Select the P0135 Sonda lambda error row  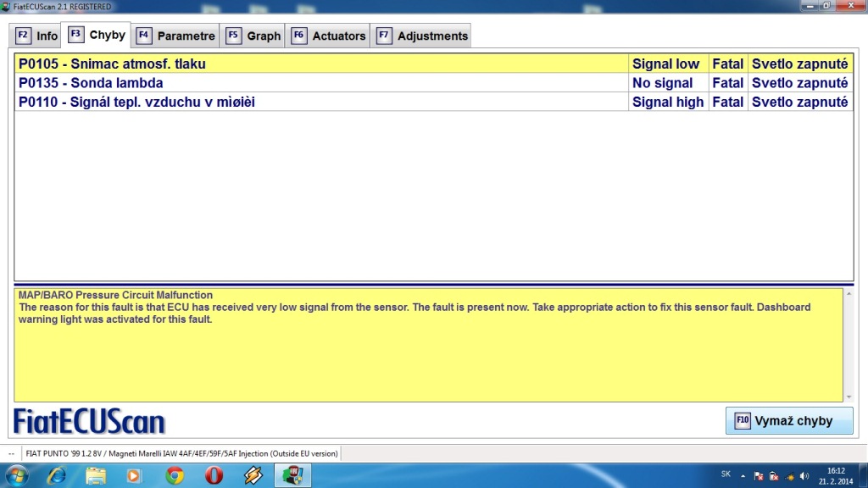click(x=322, y=83)
